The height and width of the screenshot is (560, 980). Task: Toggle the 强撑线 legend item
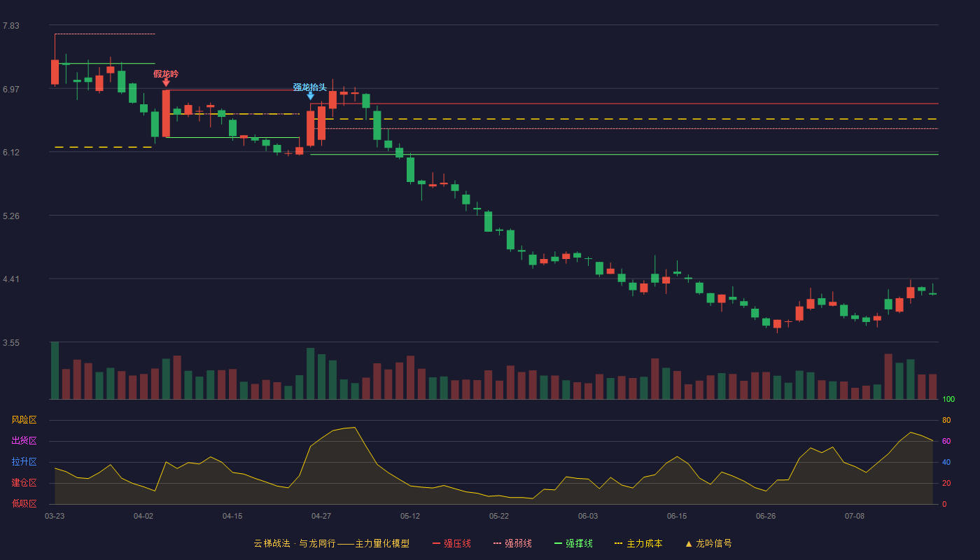[x=573, y=543]
